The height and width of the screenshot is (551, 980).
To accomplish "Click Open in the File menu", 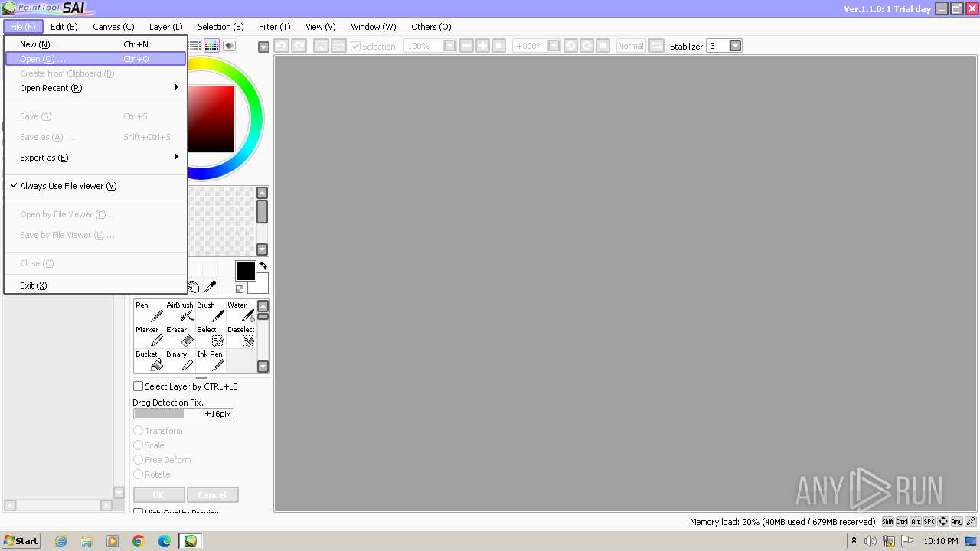I will [96, 59].
